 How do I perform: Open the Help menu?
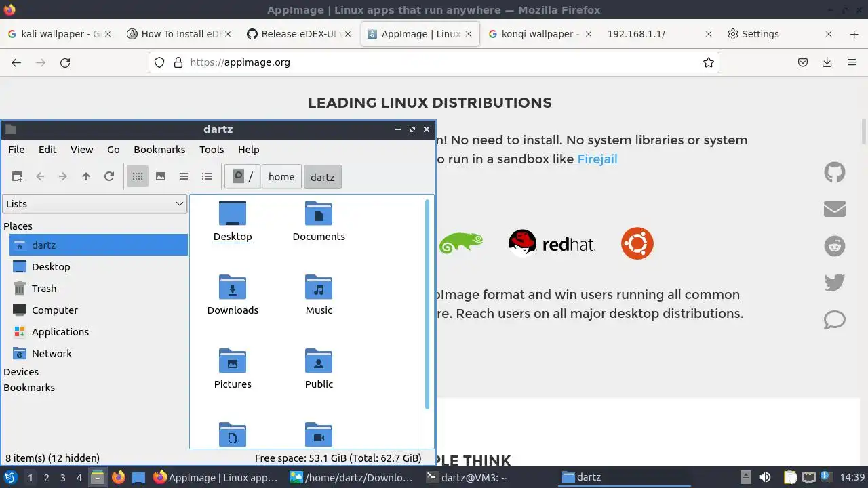[249, 150]
